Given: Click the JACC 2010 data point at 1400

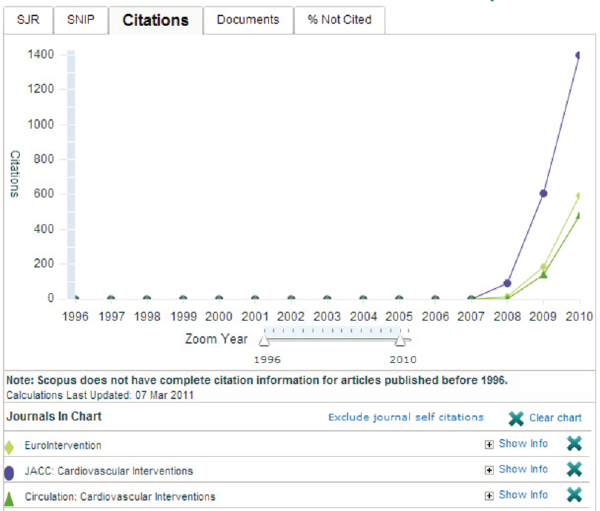Looking at the screenshot, I should point(579,55).
